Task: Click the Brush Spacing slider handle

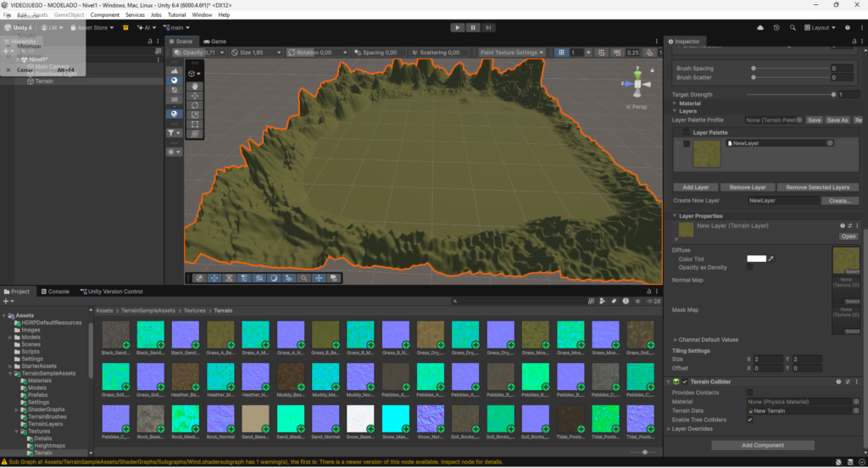Action: (x=754, y=68)
